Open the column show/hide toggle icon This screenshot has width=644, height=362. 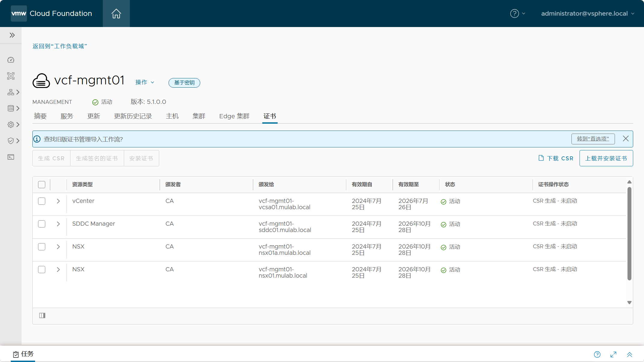pos(42,315)
